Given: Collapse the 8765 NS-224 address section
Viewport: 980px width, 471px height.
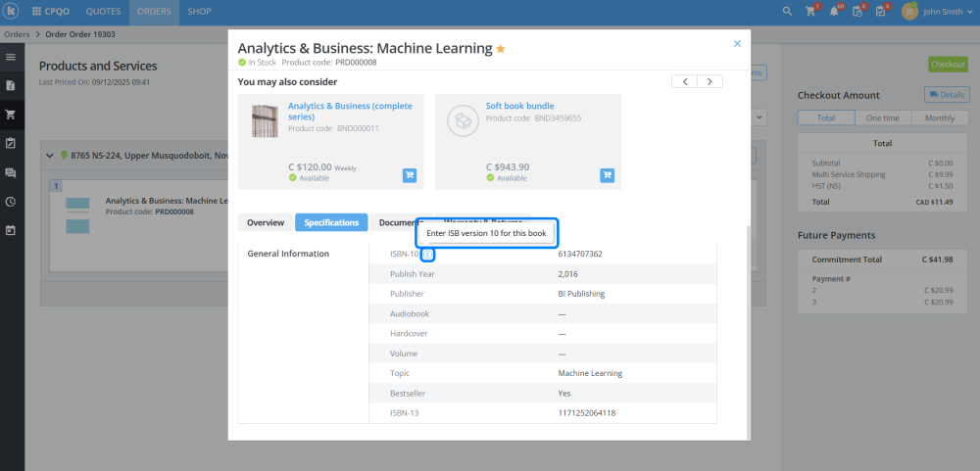Looking at the screenshot, I should pos(48,155).
